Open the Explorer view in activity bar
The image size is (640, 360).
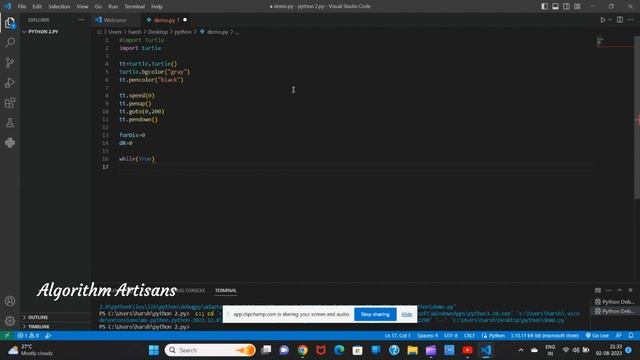pyautogui.click(x=10, y=23)
